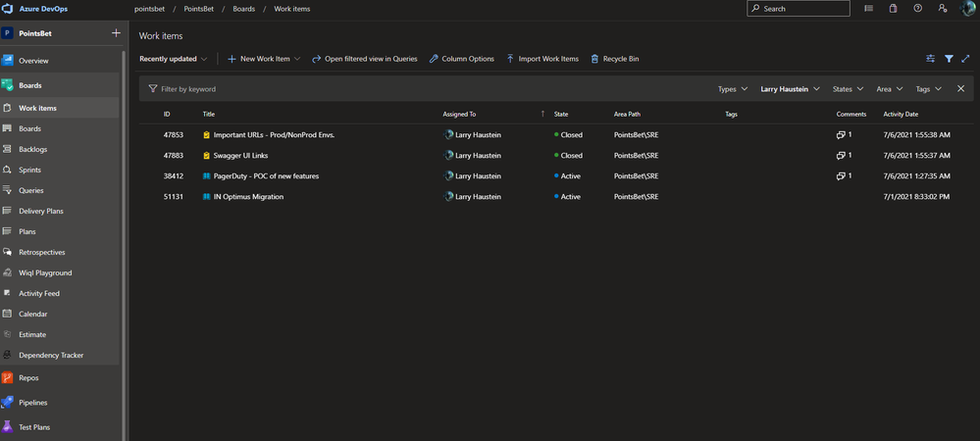Open the view options sliders icon

point(931,59)
